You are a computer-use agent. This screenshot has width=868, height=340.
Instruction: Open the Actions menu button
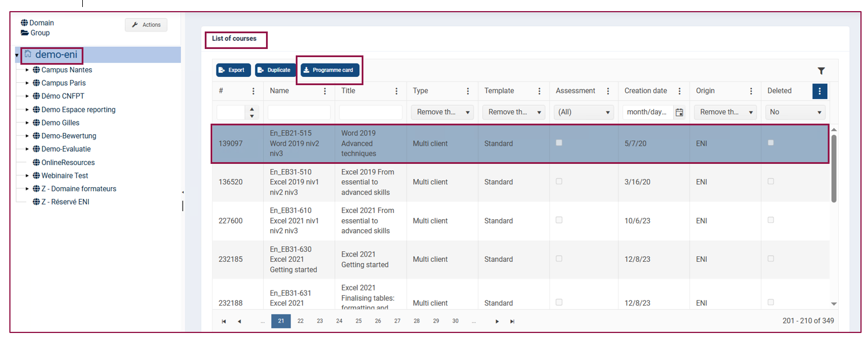[x=146, y=24]
